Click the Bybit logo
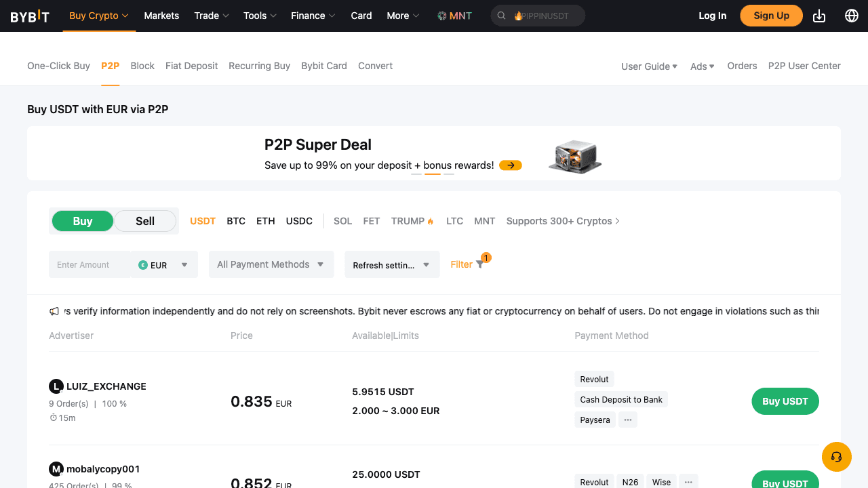The height and width of the screenshot is (488, 868). coord(30,16)
